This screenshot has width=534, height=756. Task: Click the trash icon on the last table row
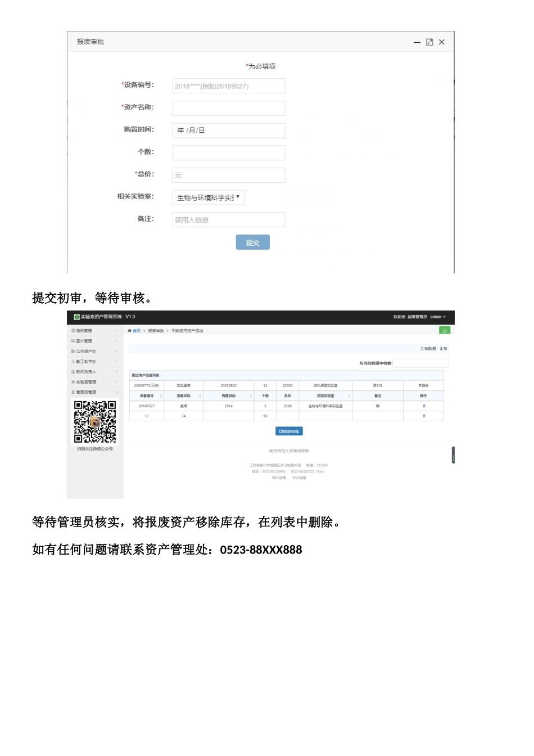coord(424,416)
